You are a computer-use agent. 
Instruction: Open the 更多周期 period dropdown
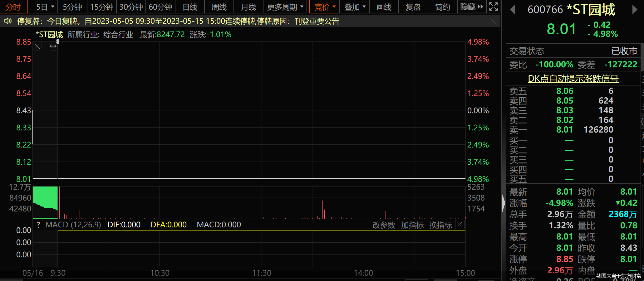pos(285,7)
